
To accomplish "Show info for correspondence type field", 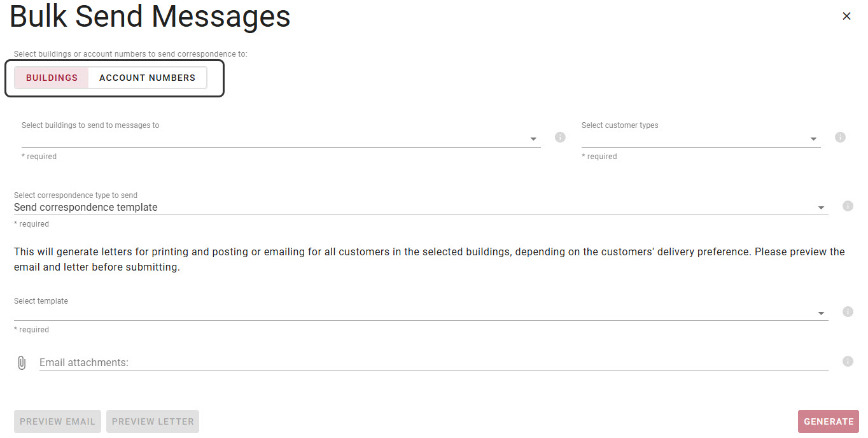I will click(x=848, y=206).
